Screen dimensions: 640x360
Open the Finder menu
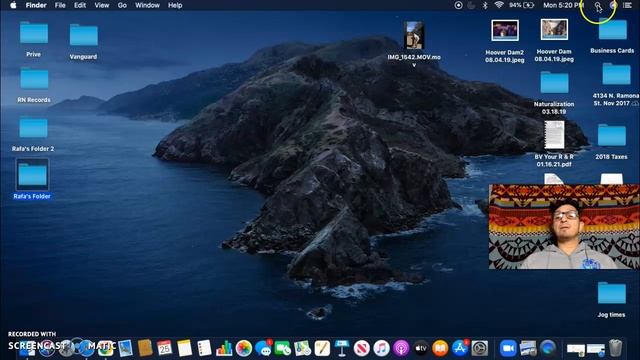(36, 5)
